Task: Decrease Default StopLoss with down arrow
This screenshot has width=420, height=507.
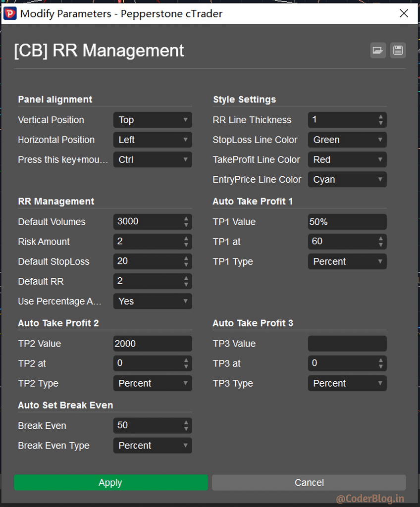Action: click(x=186, y=264)
